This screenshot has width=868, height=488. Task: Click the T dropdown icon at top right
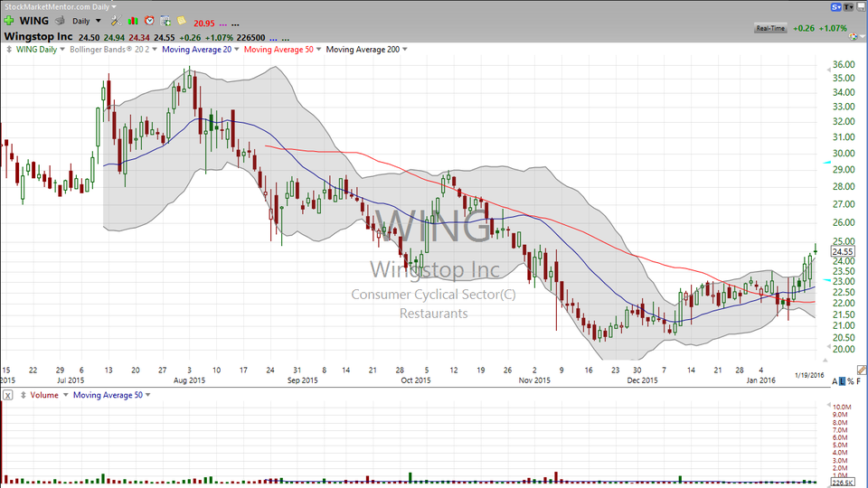coord(849,6)
